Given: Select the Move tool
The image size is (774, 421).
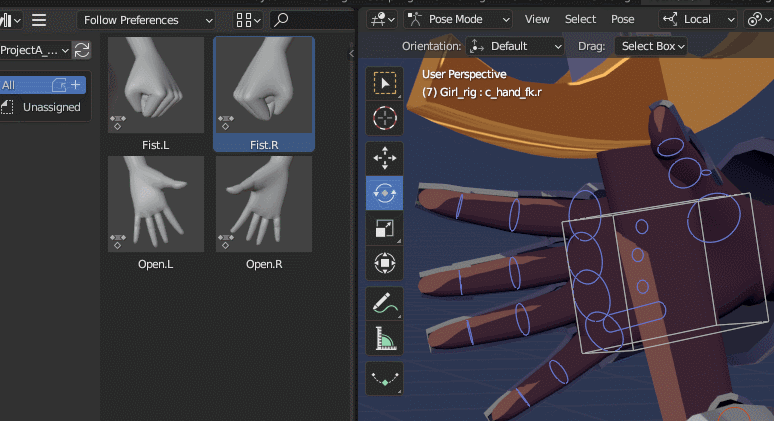Looking at the screenshot, I should click(x=384, y=158).
